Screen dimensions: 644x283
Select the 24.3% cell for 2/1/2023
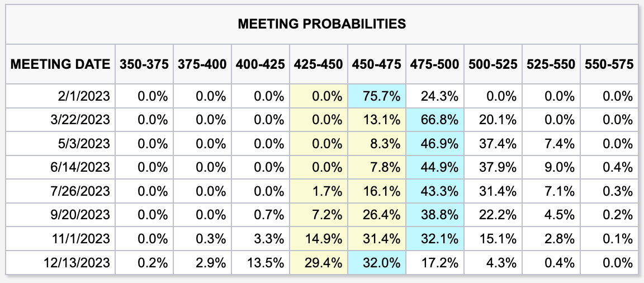(x=440, y=96)
